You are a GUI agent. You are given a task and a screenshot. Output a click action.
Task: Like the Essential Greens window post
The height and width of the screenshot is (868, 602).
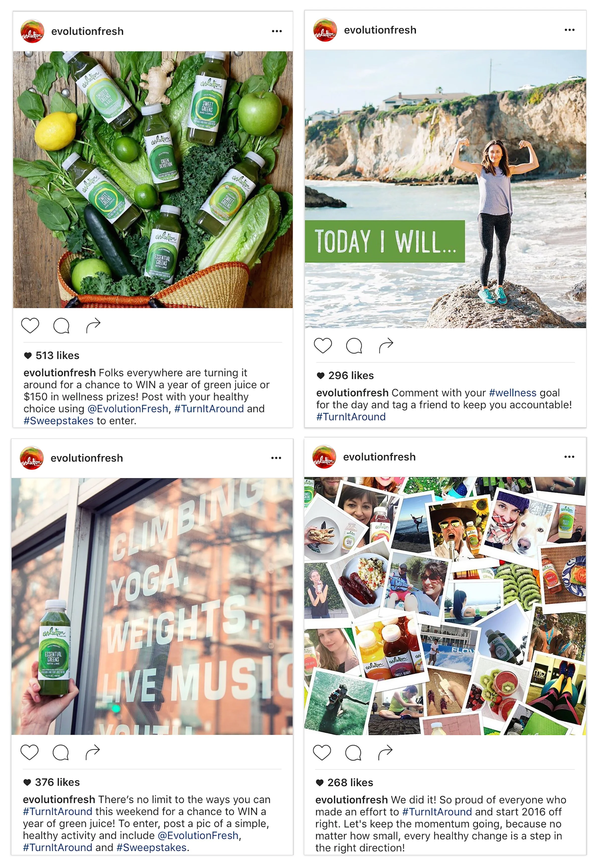pyautogui.click(x=29, y=752)
